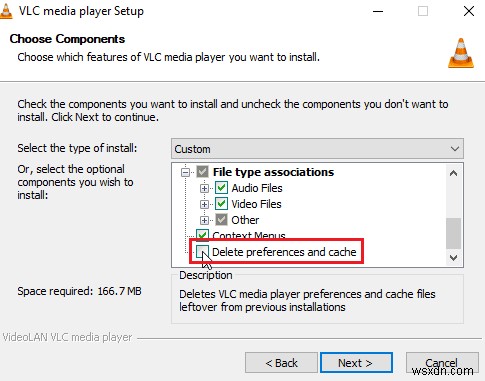Expand the Audio Files tree node
The height and width of the screenshot is (381, 485).
(x=204, y=188)
